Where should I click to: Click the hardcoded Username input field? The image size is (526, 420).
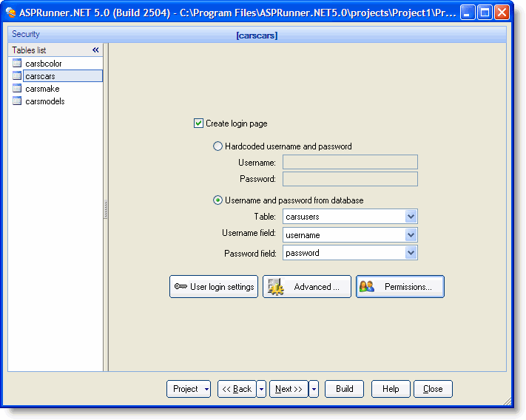tap(350, 162)
